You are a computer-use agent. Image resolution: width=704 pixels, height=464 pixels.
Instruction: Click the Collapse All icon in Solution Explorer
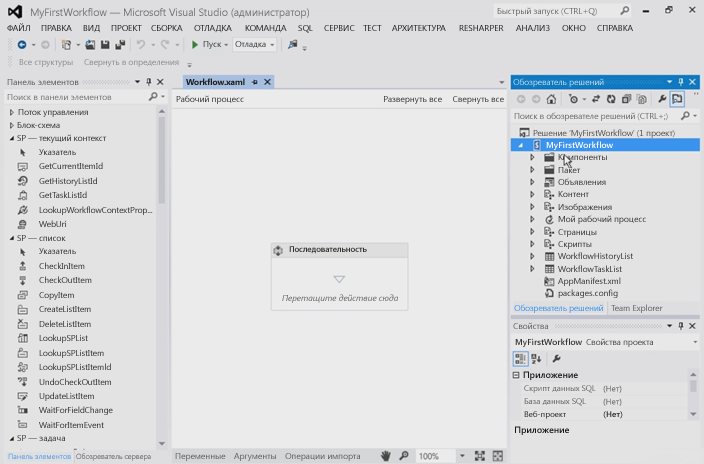click(x=626, y=99)
